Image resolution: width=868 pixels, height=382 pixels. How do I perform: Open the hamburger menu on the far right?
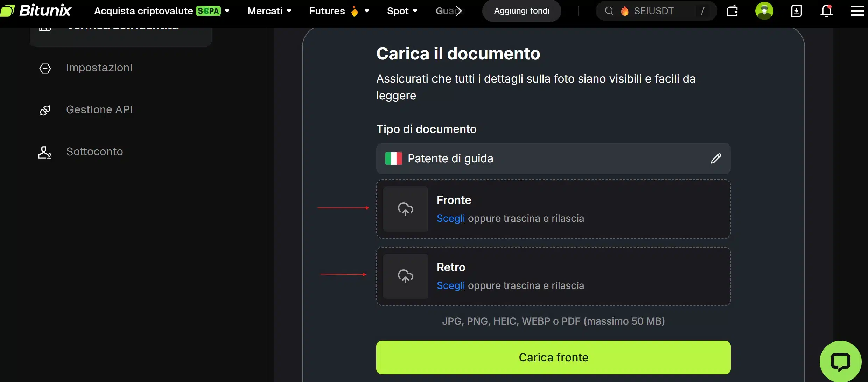click(x=857, y=11)
